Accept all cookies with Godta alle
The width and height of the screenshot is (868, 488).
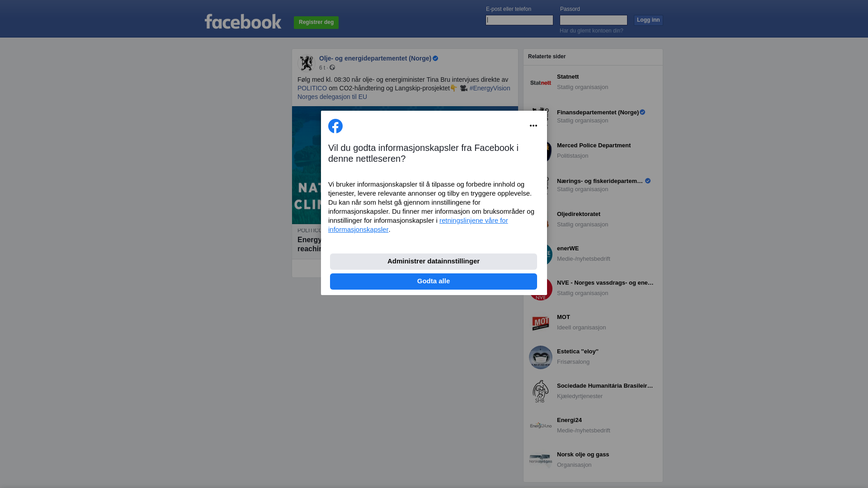(x=434, y=282)
